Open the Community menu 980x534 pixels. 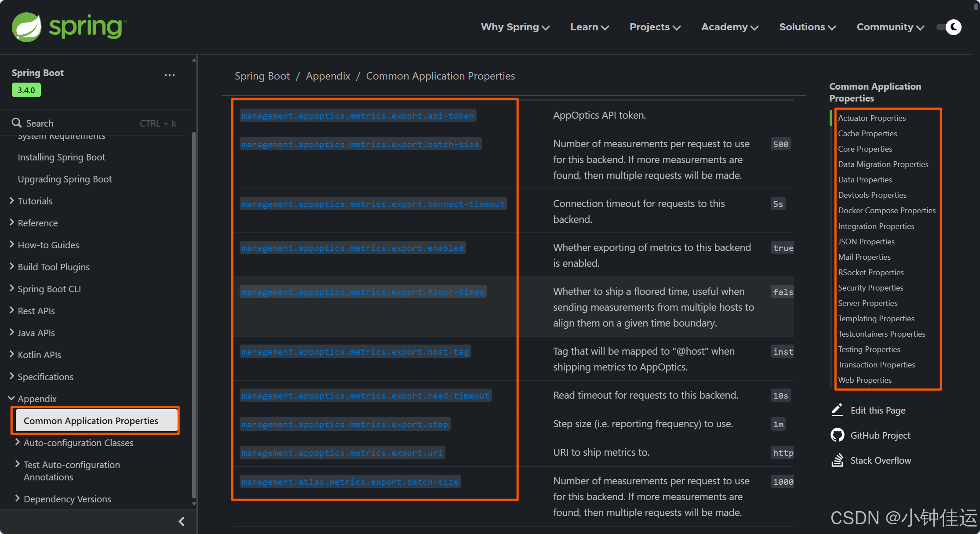pyautogui.click(x=890, y=27)
